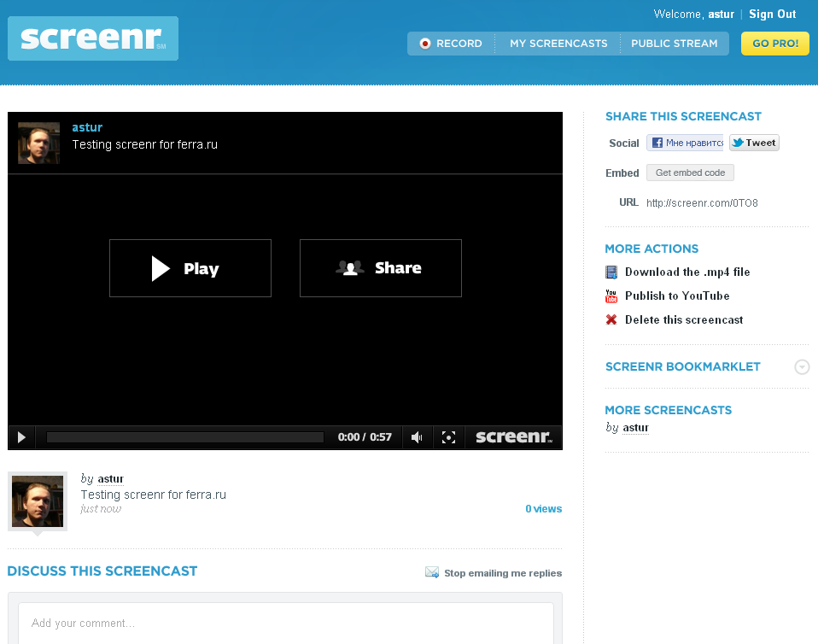Click the Add your comment text field
The width and height of the screenshot is (818, 644).
tap(286, 623)
